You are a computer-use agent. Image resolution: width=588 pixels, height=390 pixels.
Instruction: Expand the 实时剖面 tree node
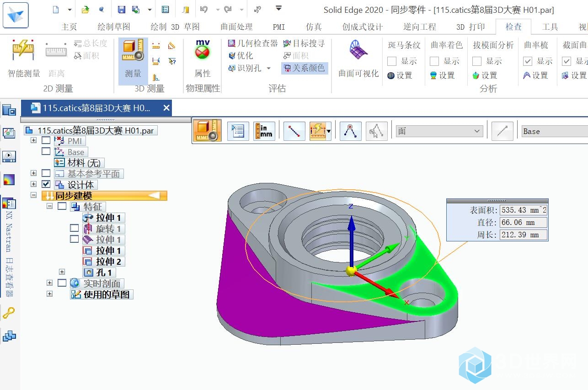coord(49,283)
